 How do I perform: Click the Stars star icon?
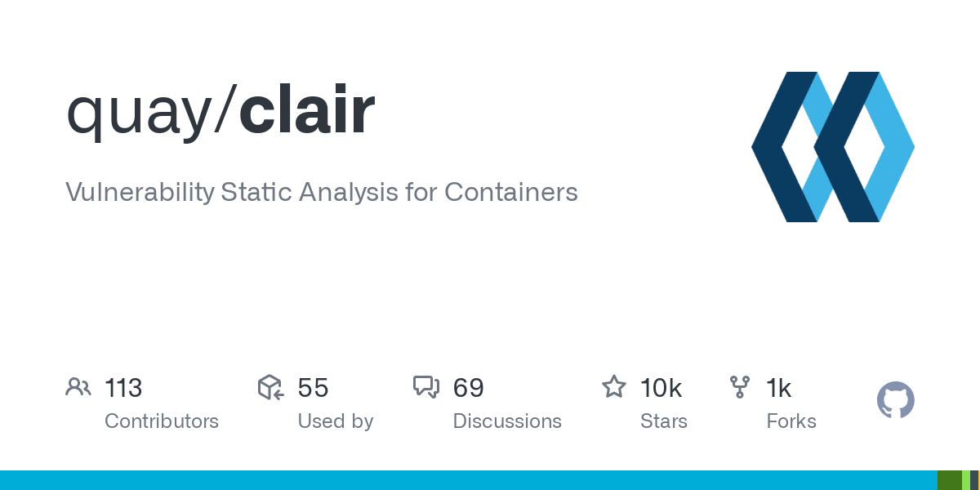613,387
